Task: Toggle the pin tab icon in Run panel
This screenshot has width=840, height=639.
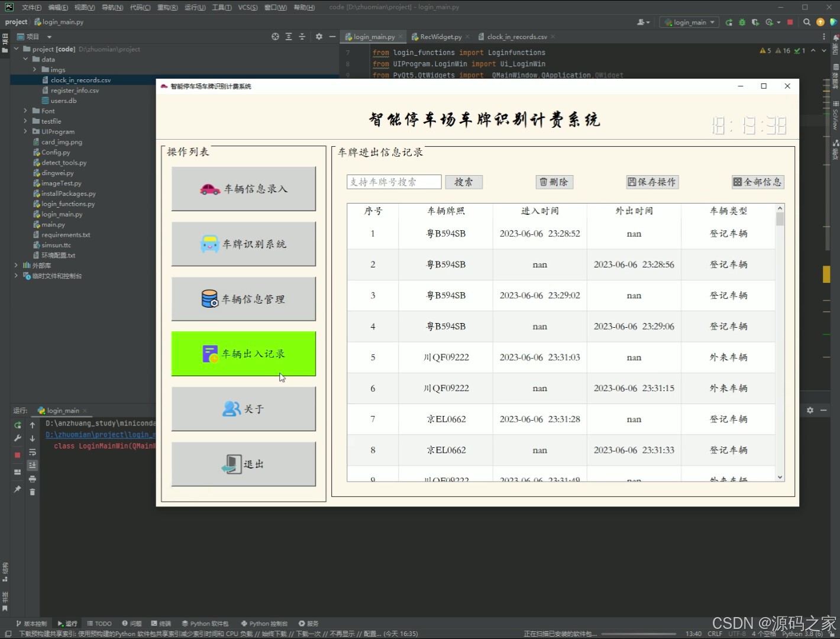Action: click(x=18, y=489)
